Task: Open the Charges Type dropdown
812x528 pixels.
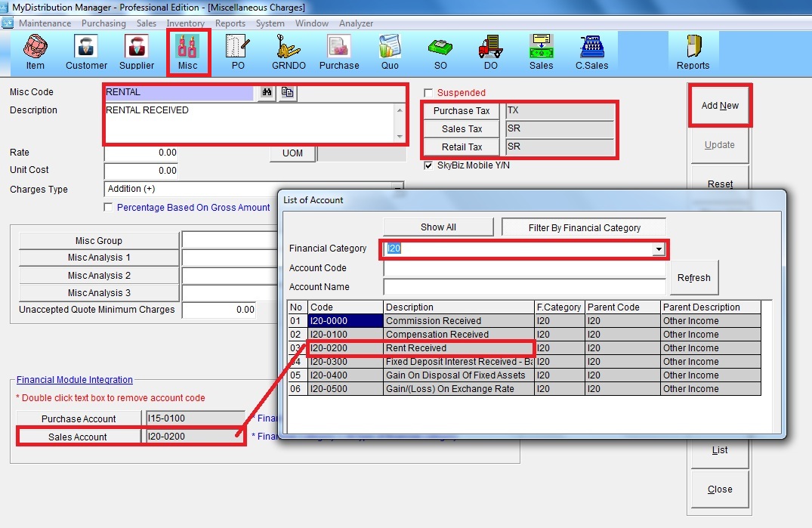Action: (x=397, y=189)
